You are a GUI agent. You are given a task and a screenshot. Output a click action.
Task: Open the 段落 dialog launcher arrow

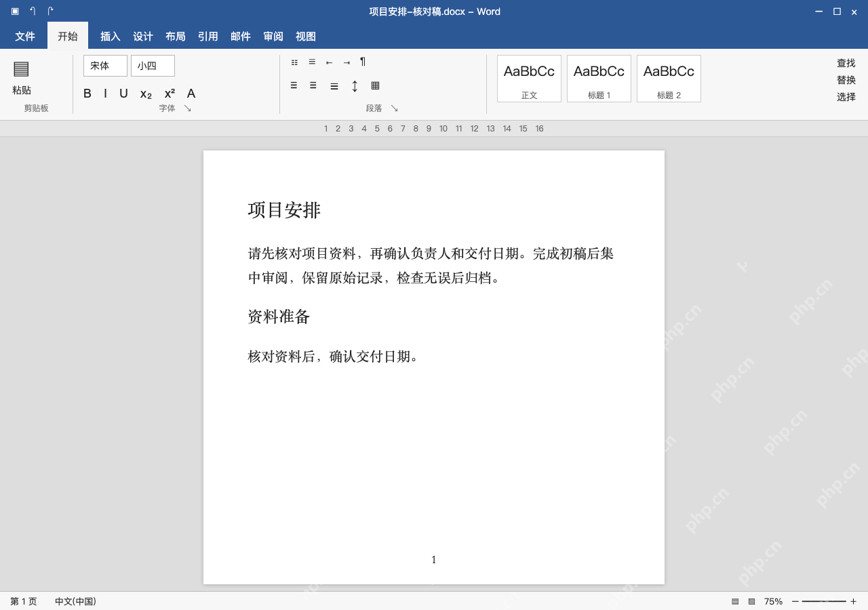tap(394, 108)
